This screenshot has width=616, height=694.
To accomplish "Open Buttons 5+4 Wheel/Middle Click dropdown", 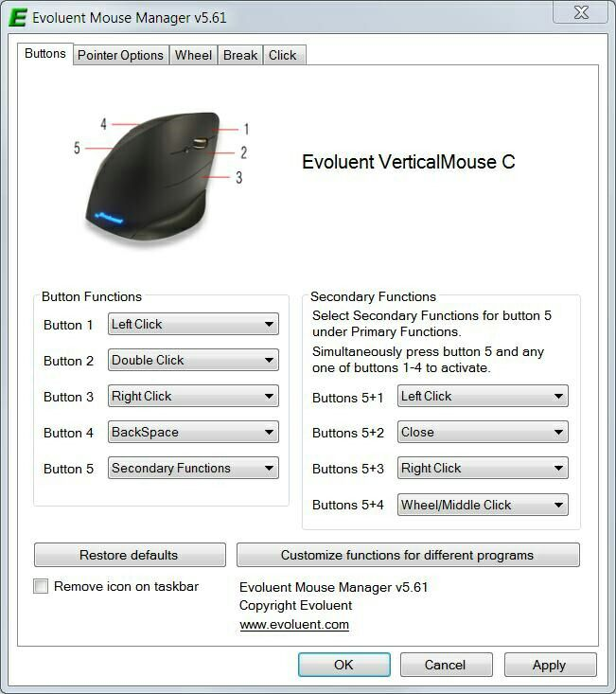I will (x=483, y=505).
